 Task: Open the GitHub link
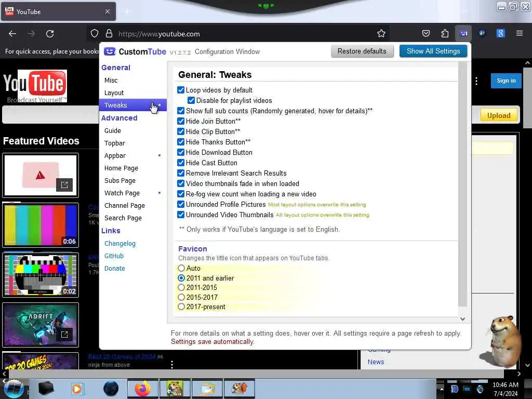[114, 256]
